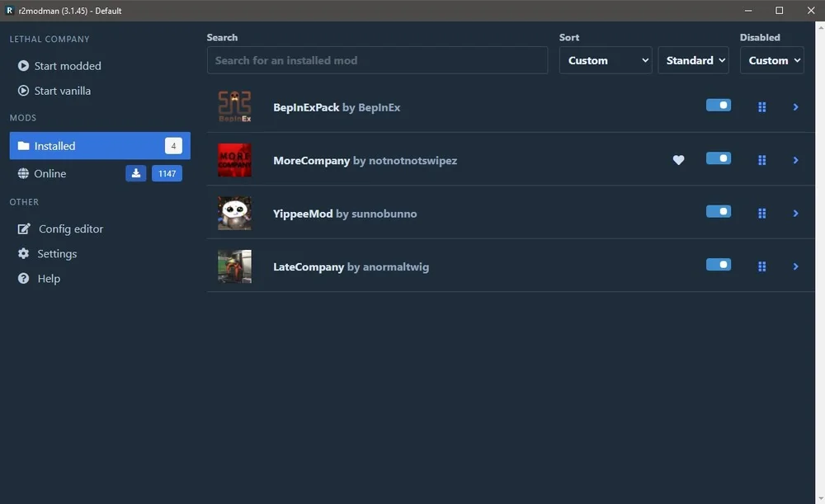Image resolution: width=825 pixels, height=504 pixels.
Task: Disable the MoreCompany mod toggle
Action: 719,158
